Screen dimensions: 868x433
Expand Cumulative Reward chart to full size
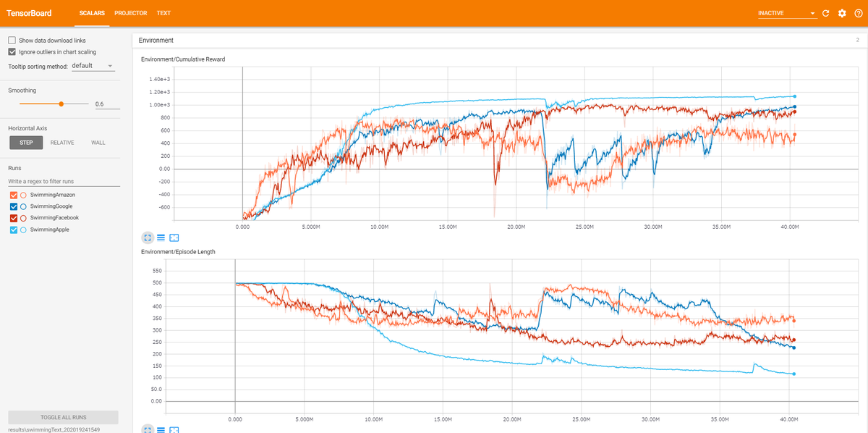coord(147,237)
